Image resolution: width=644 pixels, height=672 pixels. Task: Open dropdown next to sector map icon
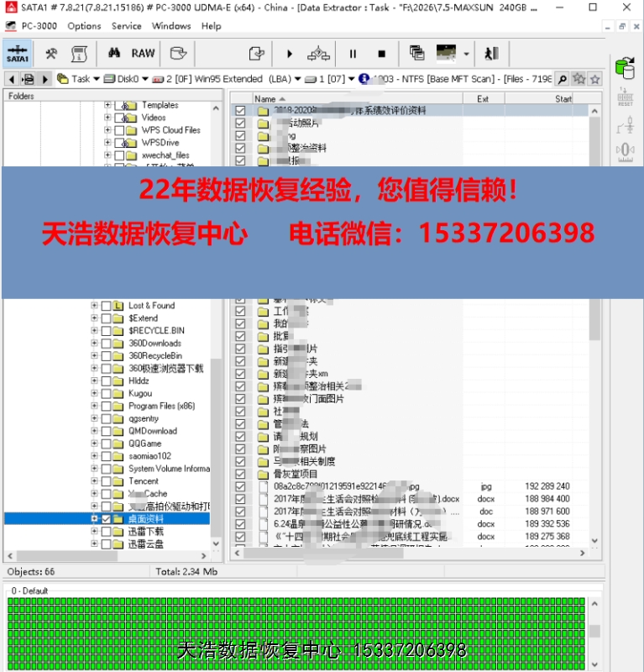point(466,54)
